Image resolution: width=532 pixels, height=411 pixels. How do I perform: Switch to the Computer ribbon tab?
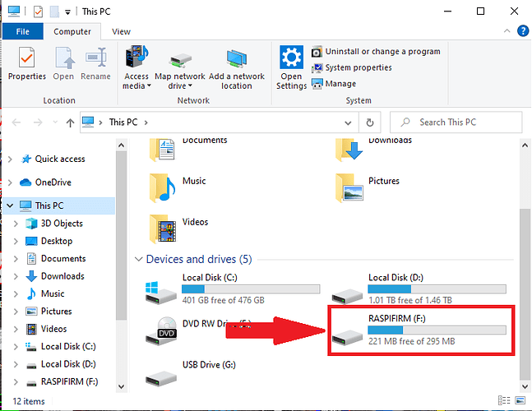72,31
